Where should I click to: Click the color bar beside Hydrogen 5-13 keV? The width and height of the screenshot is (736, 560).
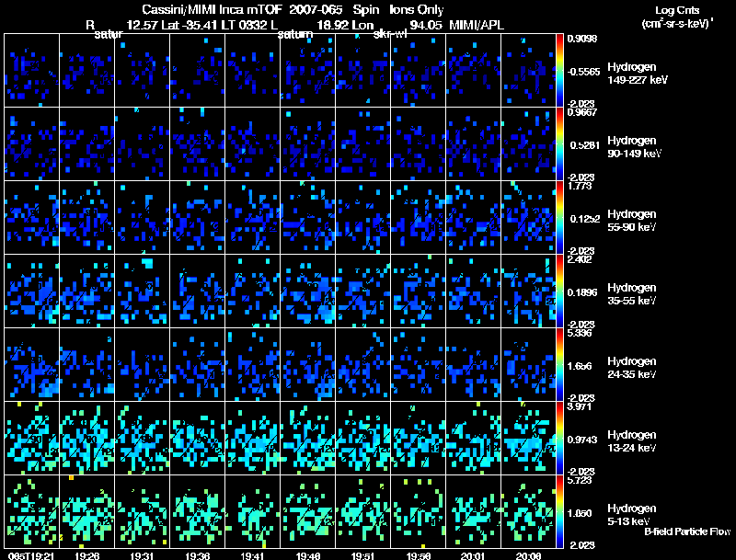coord(559,512)
